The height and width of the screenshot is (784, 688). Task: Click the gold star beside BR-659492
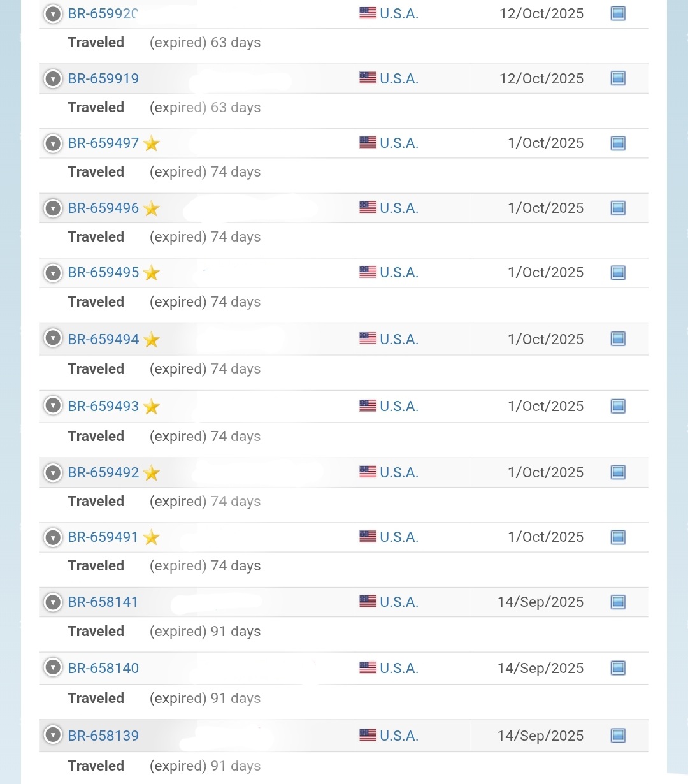point(152,473)
